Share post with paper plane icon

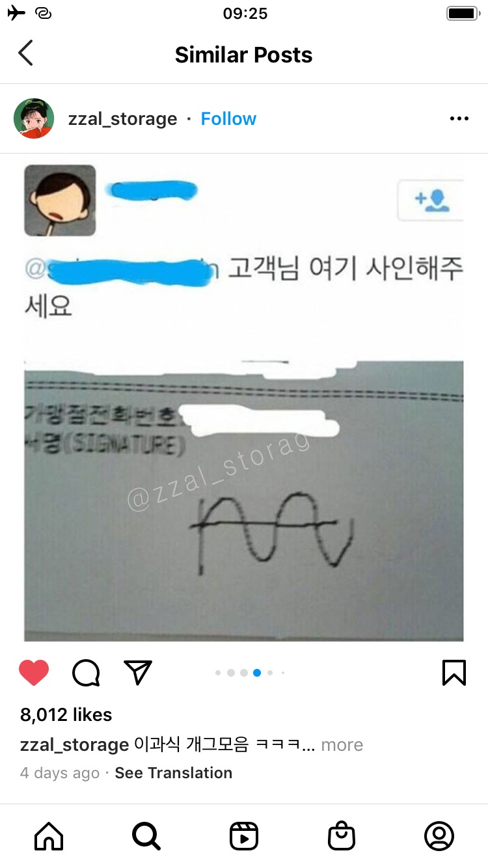[138, 672]
